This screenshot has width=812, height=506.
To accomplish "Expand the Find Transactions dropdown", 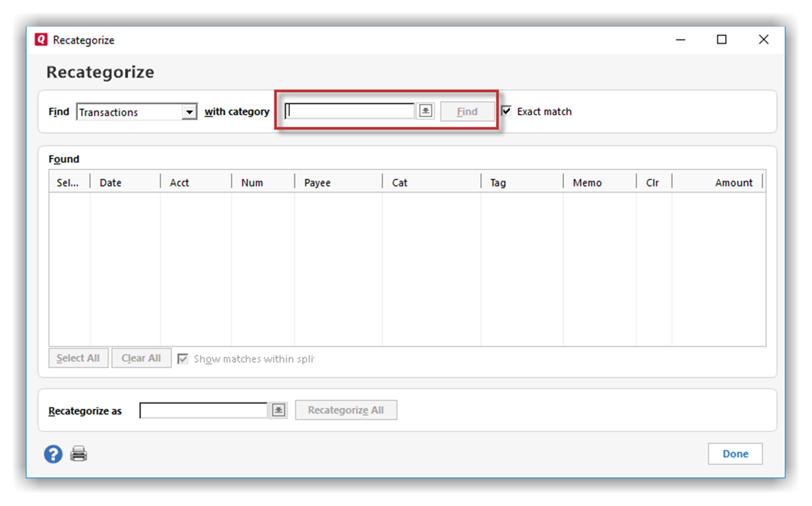I will [189, 112].
